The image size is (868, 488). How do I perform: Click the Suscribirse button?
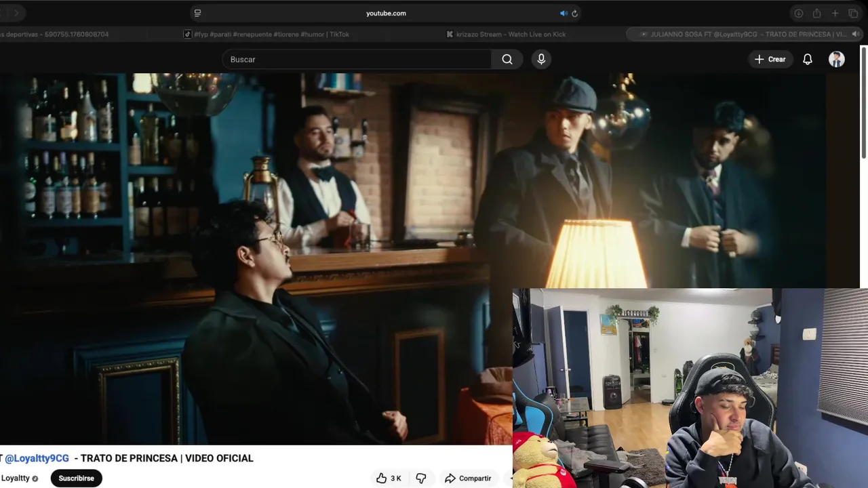tap(76, 478)
